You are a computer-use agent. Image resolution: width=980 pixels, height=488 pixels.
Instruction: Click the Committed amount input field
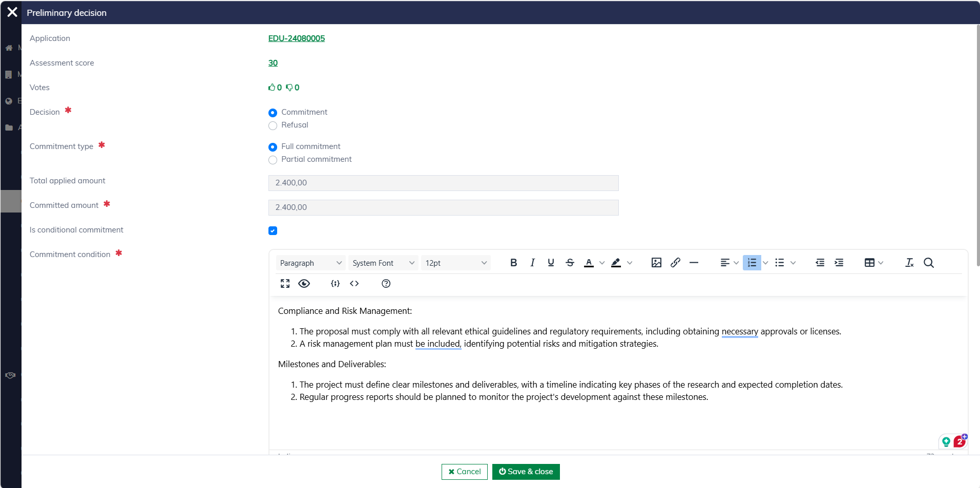click(x=443, y=207)
